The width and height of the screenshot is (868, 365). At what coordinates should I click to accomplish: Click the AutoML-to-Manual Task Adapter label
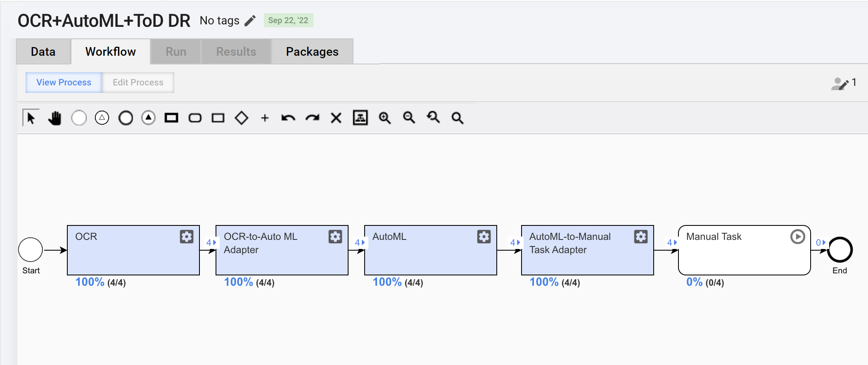coord(570,243)
